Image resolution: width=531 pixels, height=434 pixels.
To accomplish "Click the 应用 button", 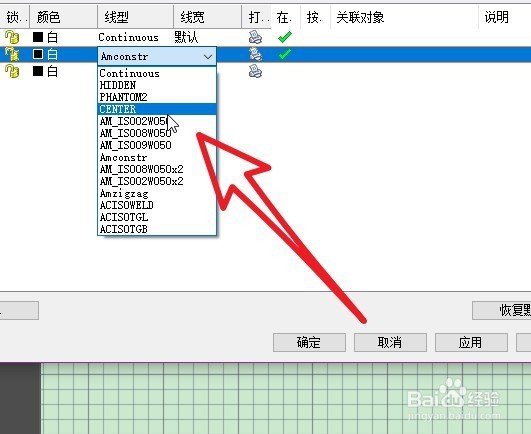I will tap(471, 342).
